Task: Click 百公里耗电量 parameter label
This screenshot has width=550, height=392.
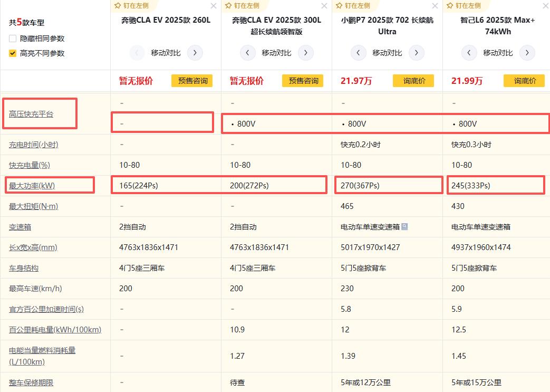Action: (x=55, y=330)
